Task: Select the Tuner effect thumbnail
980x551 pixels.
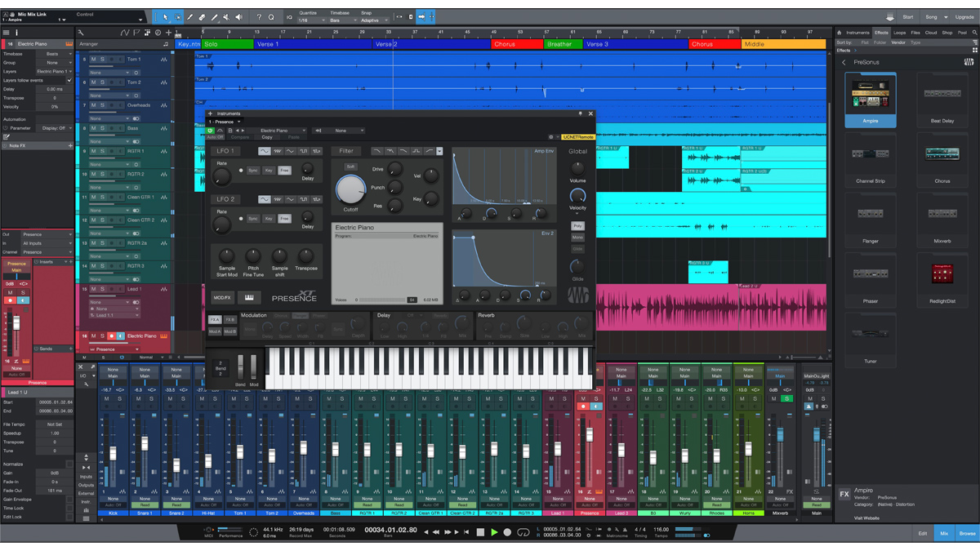Action: [871, 340]
